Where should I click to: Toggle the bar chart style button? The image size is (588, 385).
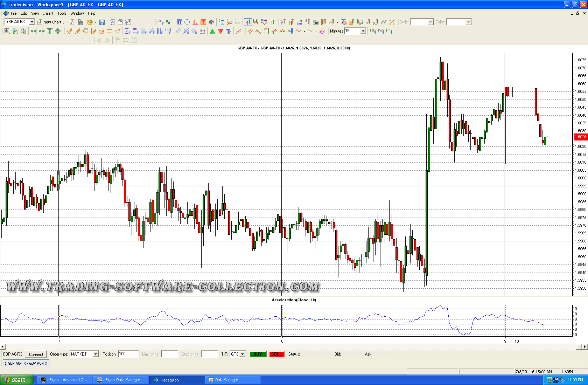tap(248, 22)
